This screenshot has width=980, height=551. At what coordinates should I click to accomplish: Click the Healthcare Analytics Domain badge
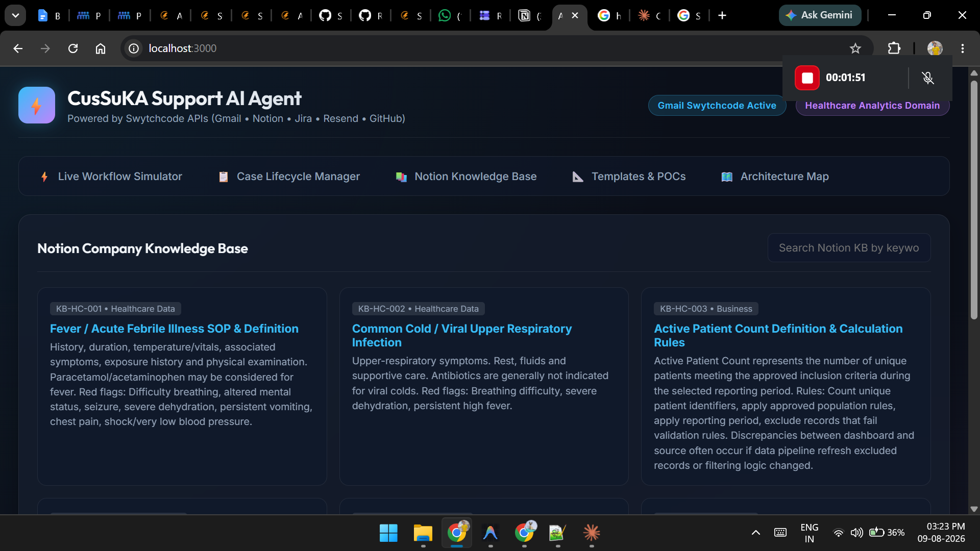pyautogui.click(x=872, y=106)
